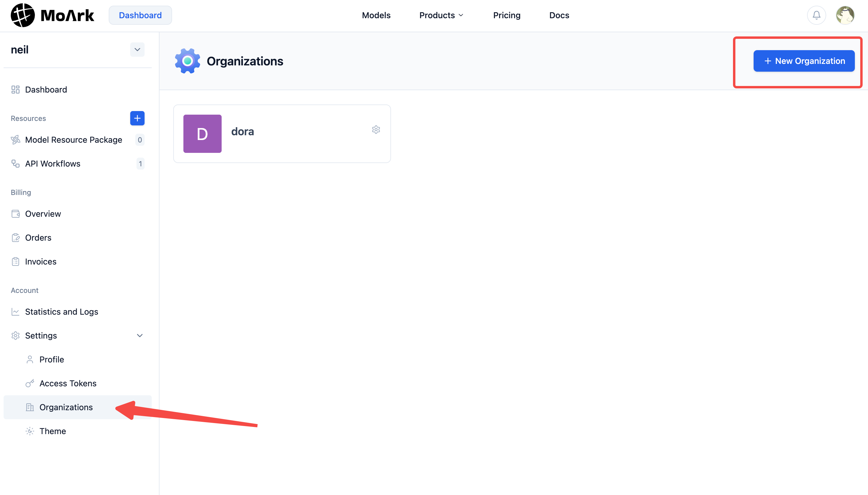Open Model Resource Package in sidebar
Screen dimensions: 868x495
(x=73, y=140)
